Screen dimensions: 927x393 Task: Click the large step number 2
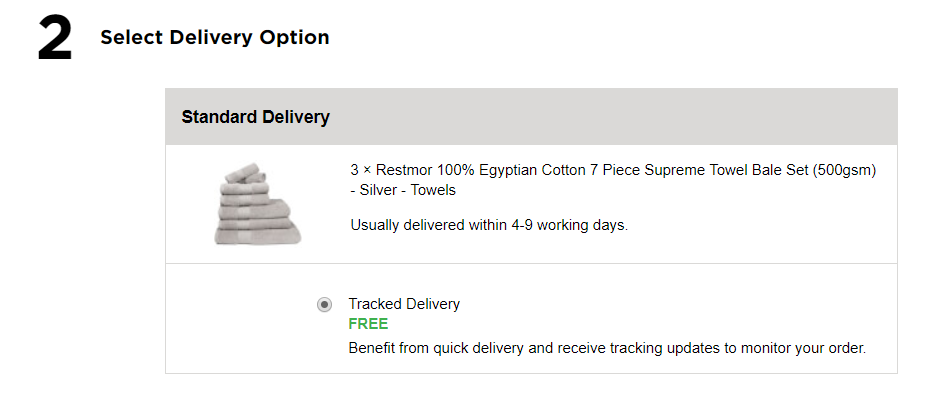(x=55, y=40)
